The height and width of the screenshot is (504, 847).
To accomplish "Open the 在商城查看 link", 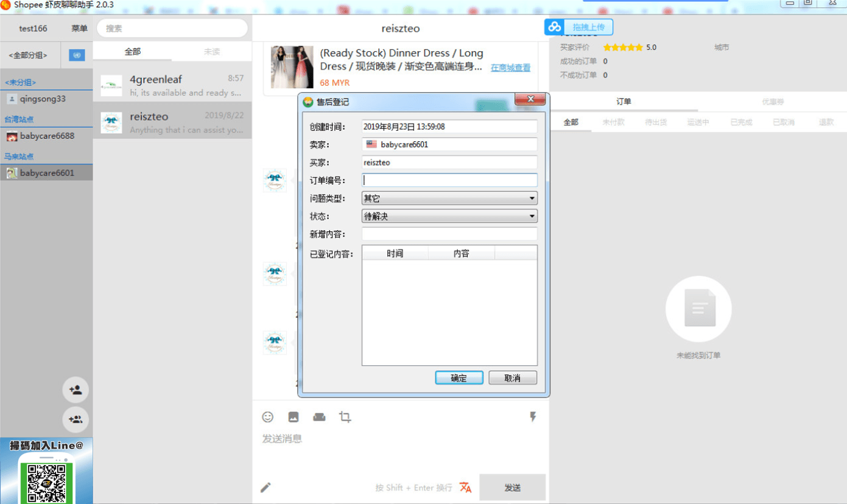I will [x=510, y=68].
